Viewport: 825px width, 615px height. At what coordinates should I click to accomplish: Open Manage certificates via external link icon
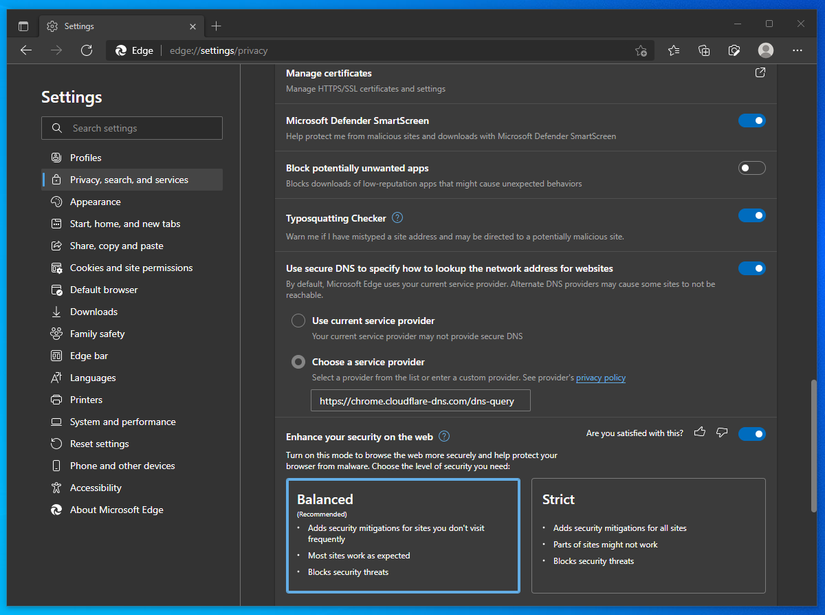(x=760, y=72)
